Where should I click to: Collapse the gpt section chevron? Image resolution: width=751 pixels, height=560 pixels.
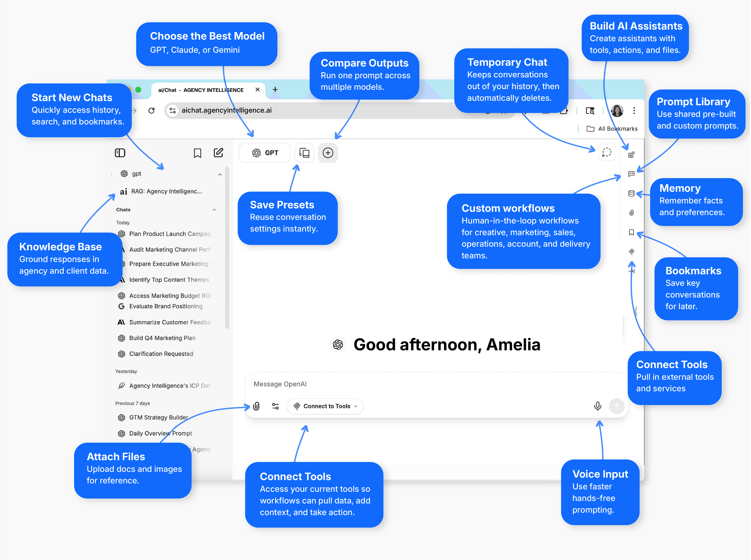coord(220,175)
